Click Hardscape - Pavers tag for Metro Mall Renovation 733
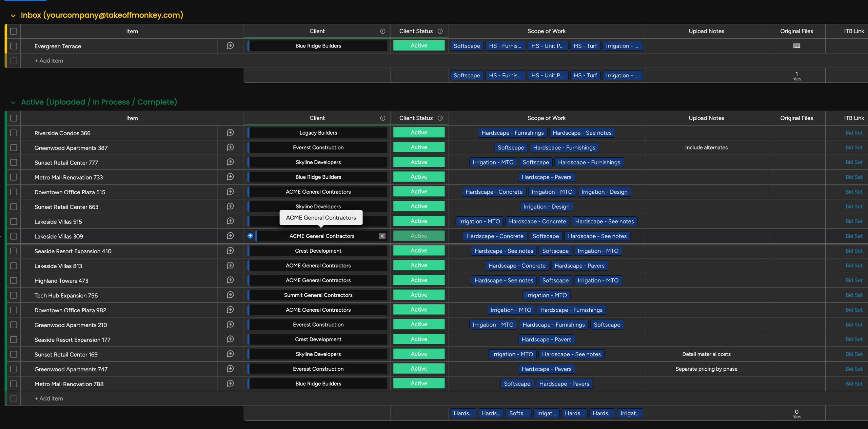The height and width of the screenshot is (429, 868). [x=546, y=177]
